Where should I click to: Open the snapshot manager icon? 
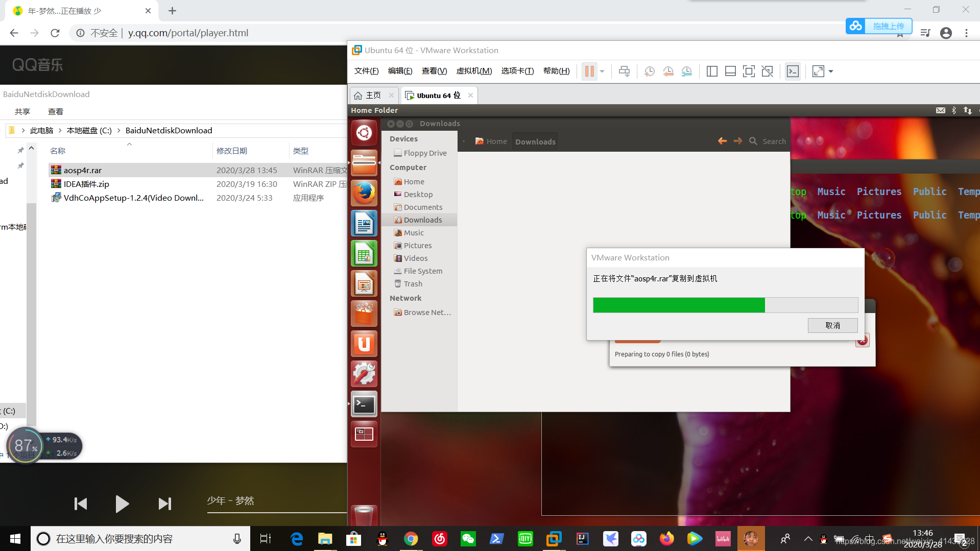(x=687, y=71)
